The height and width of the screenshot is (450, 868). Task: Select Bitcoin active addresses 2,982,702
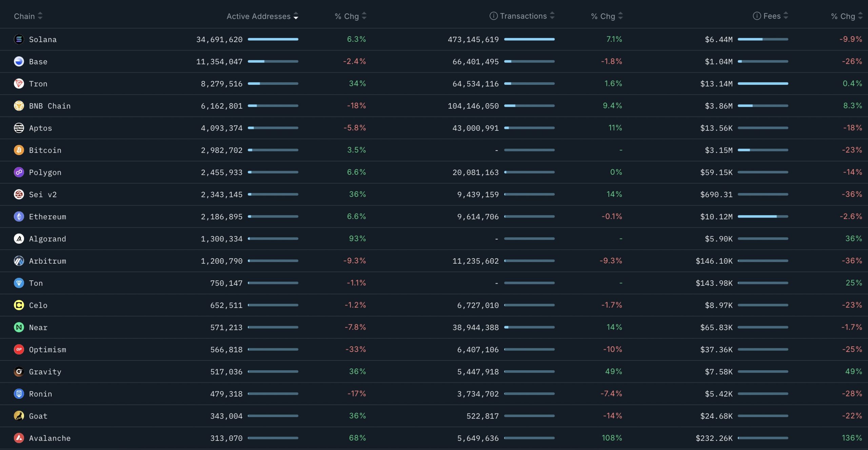point(222,150)
